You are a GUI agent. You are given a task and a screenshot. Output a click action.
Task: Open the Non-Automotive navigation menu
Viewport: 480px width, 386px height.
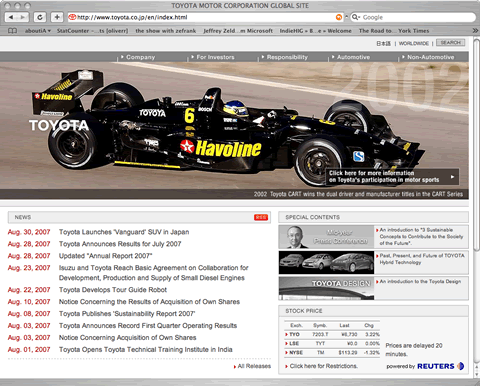(x=428, y=57)
